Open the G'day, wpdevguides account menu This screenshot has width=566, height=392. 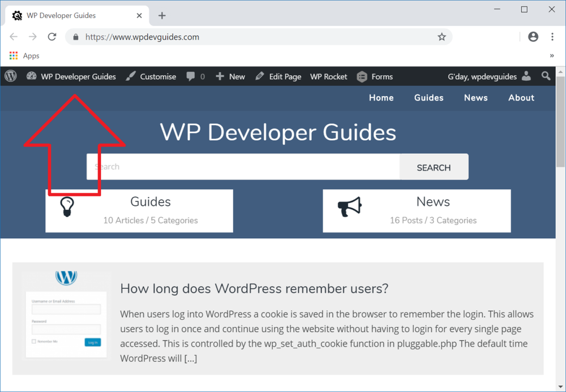[x=489, y=76]
